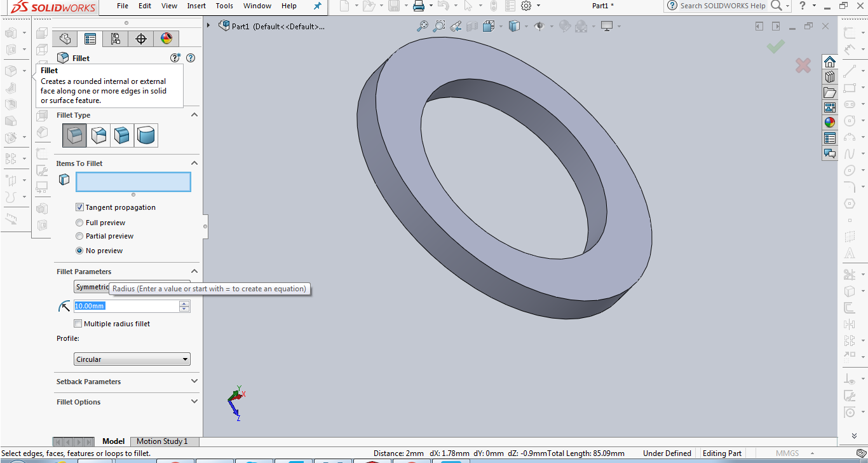Screen dimensions: 868x463
Task: Click the search magnifier icon
Action: [776, 6]
